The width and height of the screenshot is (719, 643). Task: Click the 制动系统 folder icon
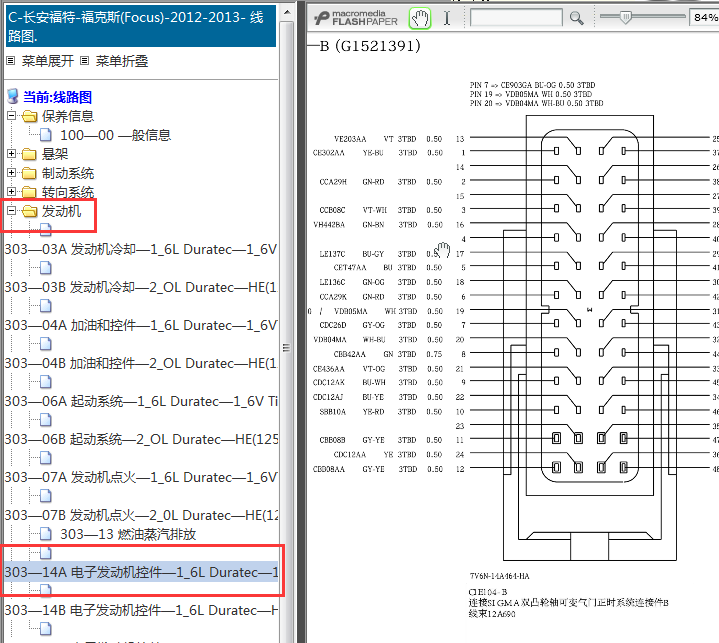(x=29, y=173)
